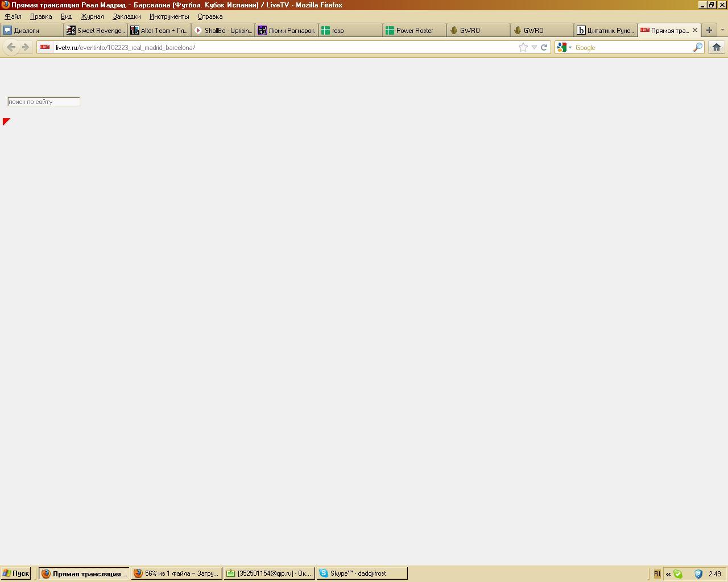Bookmark this page with the star icon

click(523, 47)
